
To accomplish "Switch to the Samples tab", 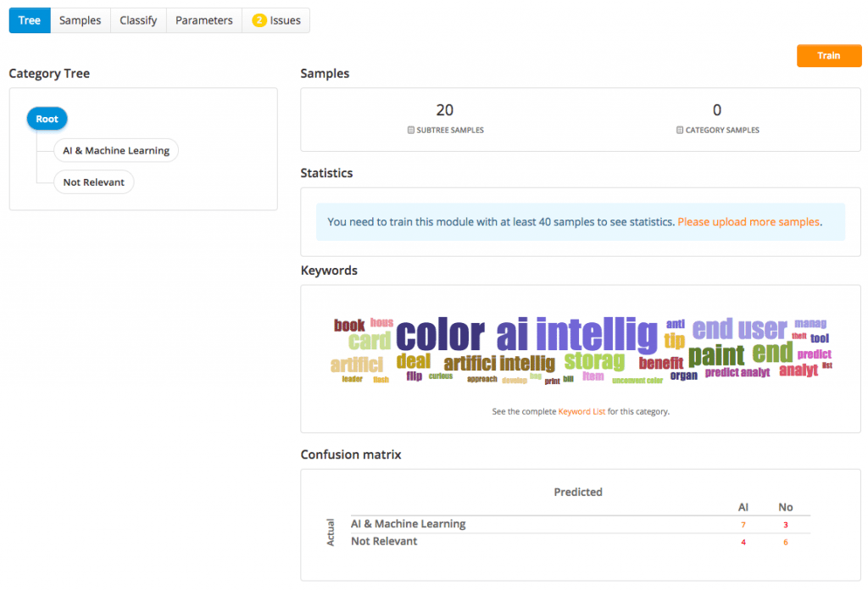I will 80,20.
